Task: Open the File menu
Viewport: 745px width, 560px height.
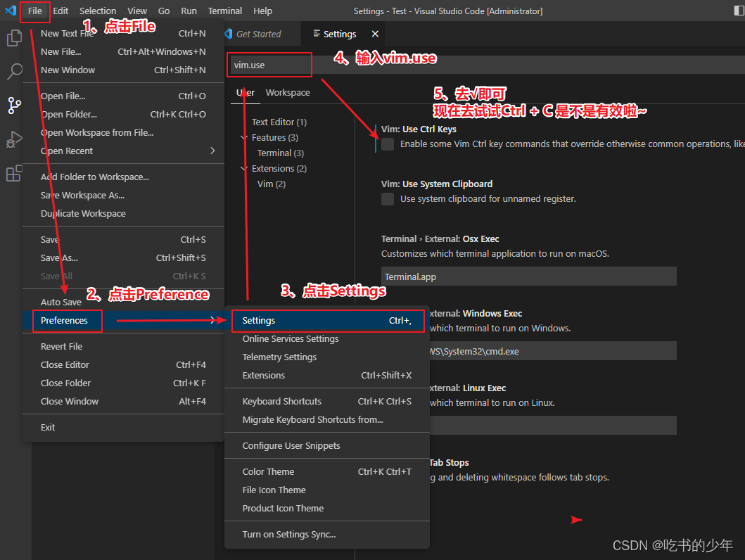Action: pyautogui.click(x=34, y=11)
